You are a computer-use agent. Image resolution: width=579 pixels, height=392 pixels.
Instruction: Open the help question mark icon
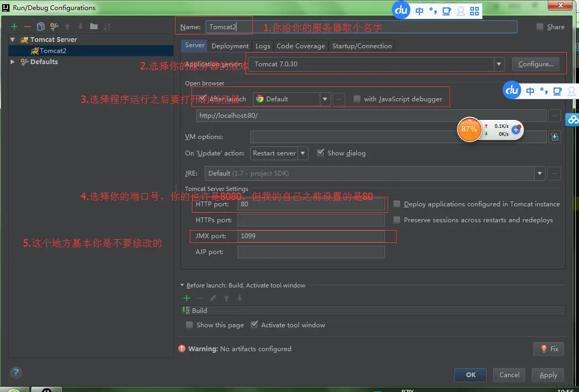16,372
